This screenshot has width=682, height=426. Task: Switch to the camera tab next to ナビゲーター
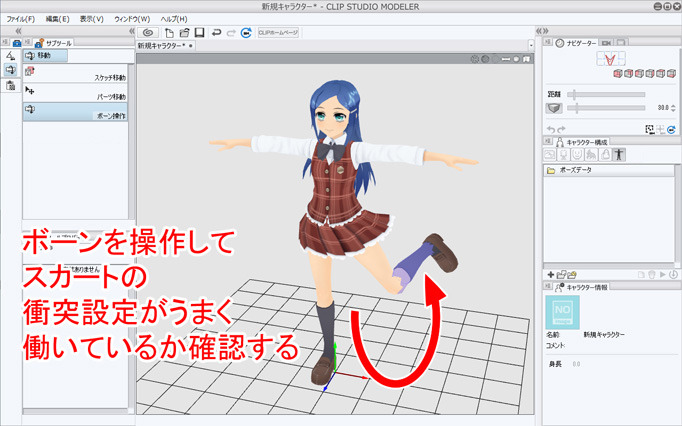(x=606, y=43)
